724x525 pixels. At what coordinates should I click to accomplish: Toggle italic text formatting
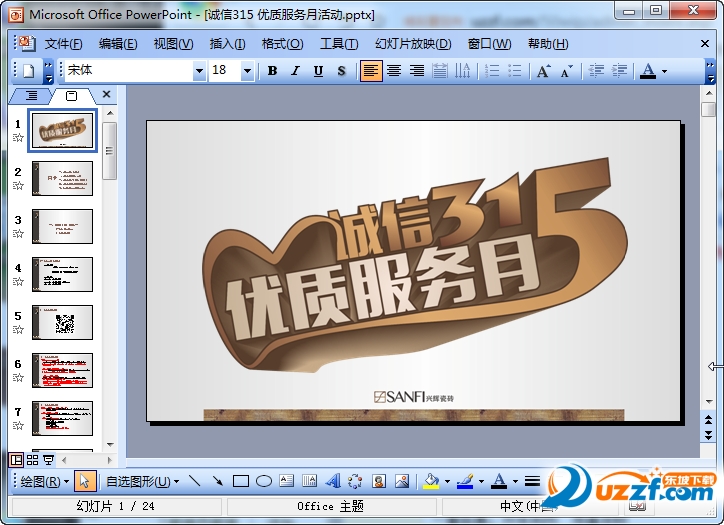[295, 71]
